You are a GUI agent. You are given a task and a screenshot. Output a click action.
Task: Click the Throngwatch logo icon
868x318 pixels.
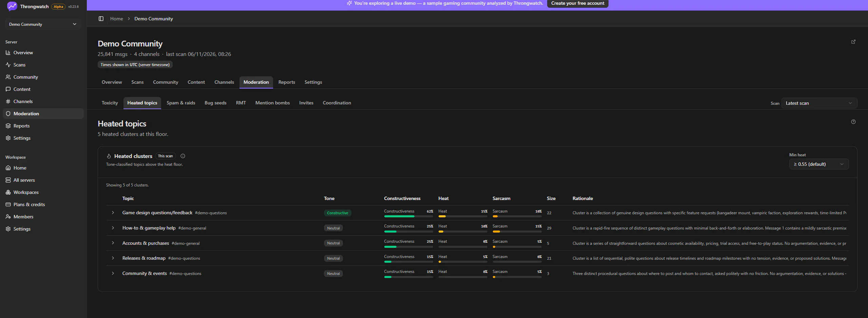coord(12,6)
